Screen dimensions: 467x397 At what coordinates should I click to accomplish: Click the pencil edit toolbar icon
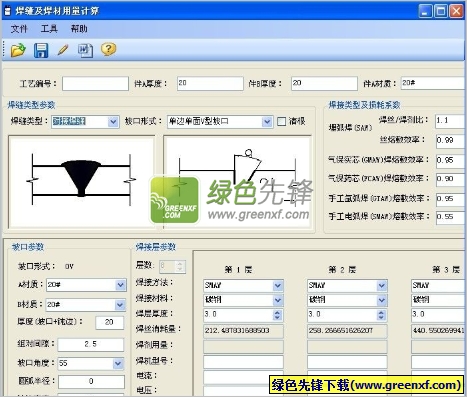pyautogui.click(x=63, y=50)
